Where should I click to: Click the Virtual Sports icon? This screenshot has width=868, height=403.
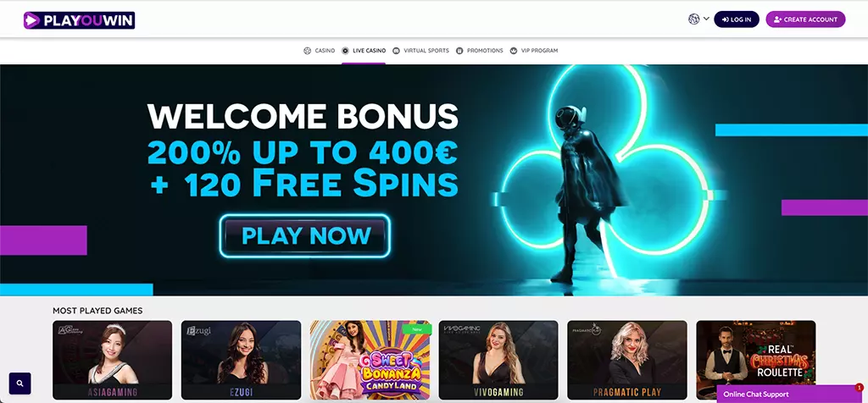click(x=396, y=51)
